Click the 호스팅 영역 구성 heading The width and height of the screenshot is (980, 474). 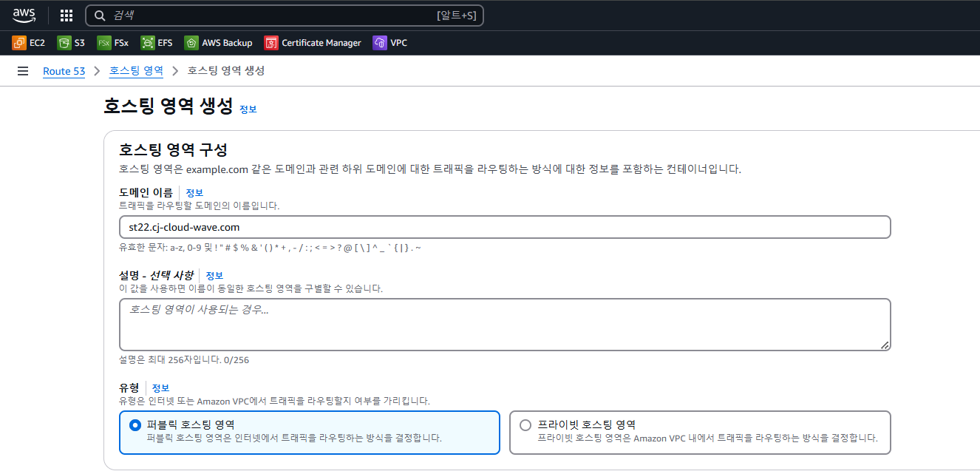tap(173, 151)
